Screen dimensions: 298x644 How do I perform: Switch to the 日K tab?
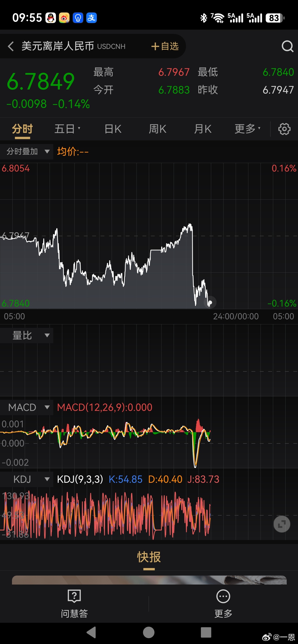[x=113, y=129]
